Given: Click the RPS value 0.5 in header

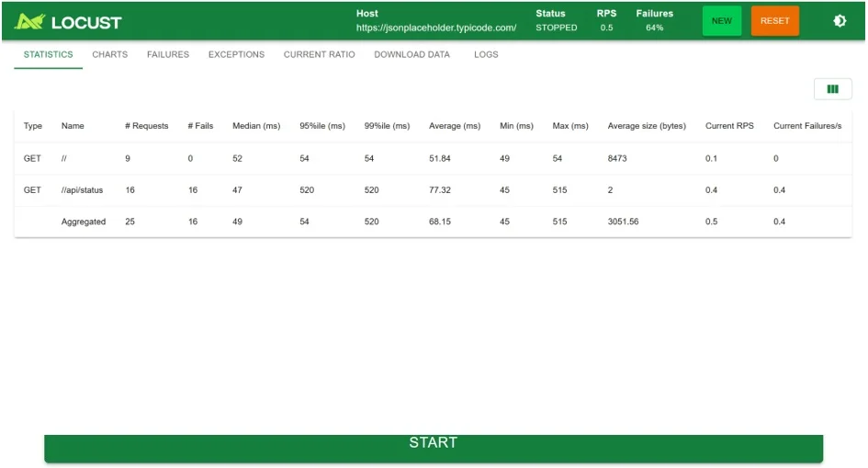Looking at the screenshot, I should [606, 28].
